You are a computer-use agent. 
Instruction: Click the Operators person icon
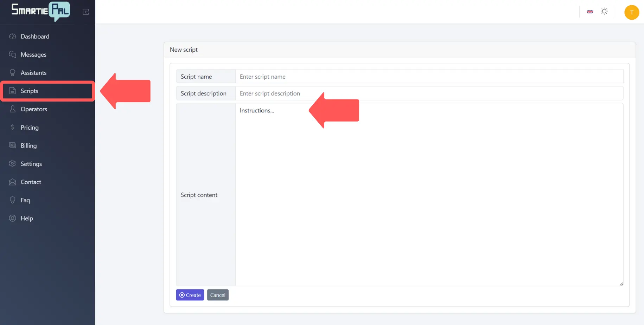(x=13, y=109)
